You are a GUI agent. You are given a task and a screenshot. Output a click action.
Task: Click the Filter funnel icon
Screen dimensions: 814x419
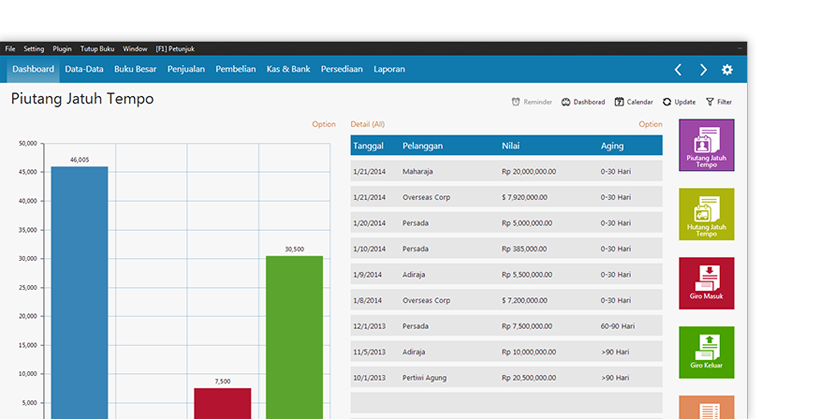[x=710, y=102]
